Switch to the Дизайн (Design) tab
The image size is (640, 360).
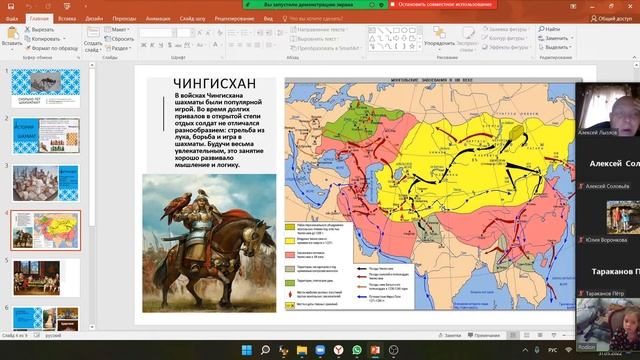click(x=94, y=18)
